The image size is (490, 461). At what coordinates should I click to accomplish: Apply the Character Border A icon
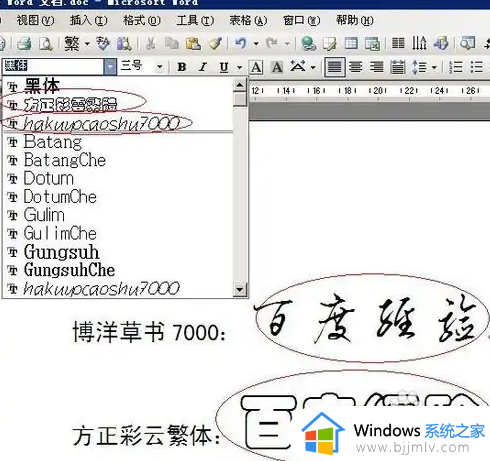pyautogui.click(x=256, y=67)
